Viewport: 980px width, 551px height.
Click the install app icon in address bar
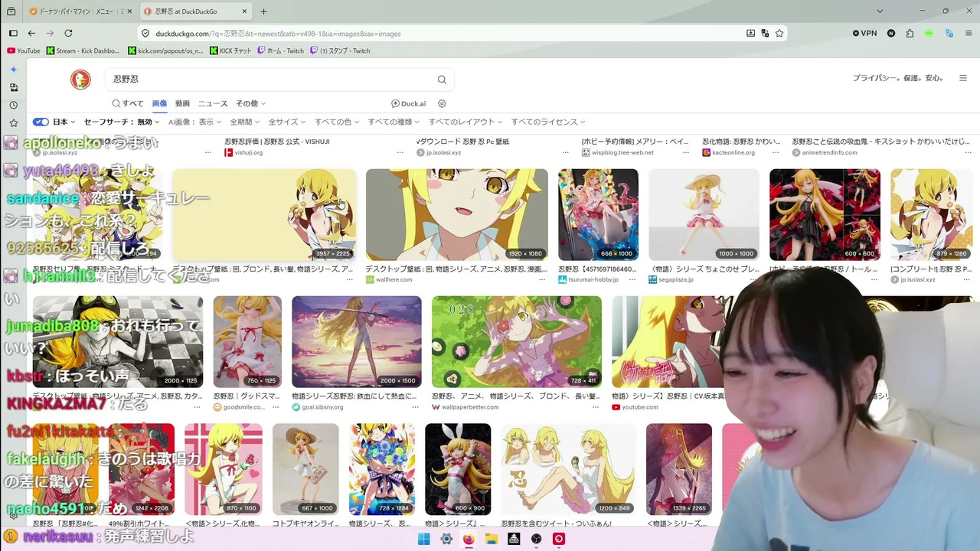(750, 33)
